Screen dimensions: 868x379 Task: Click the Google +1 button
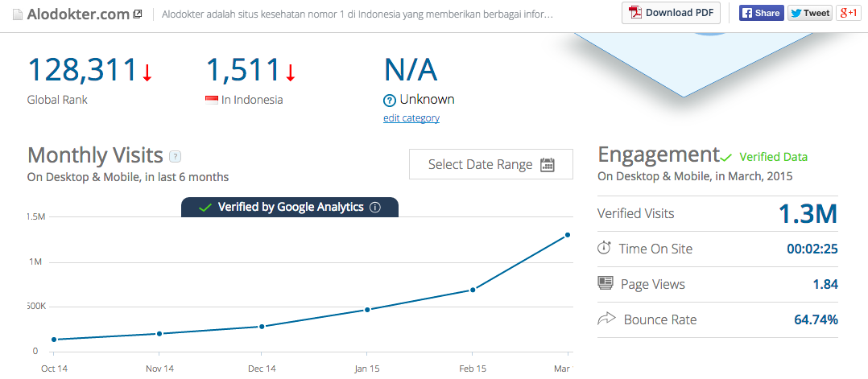click(848, 13)
